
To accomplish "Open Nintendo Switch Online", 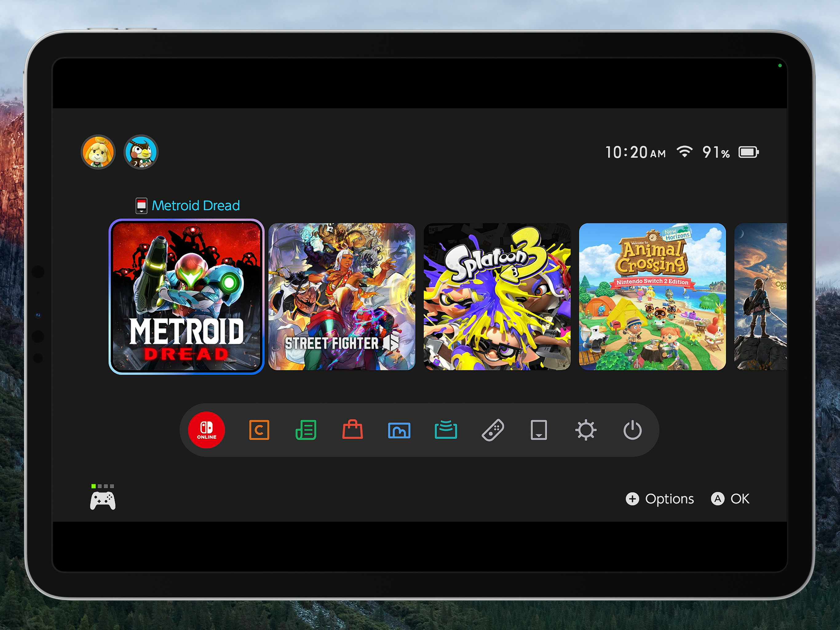I will tap(206, 430).
